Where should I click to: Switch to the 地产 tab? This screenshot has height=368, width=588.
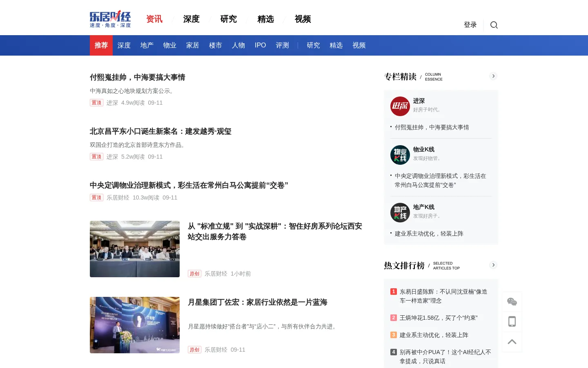tap(147, 45)
